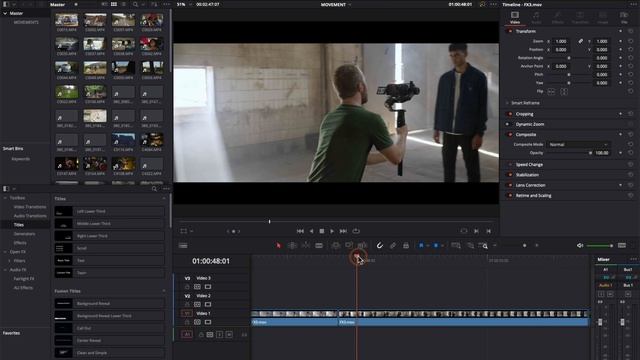This screenshot has width=640, height=360.
Task: Select the Scroll title preset
Action: [109, 248]
